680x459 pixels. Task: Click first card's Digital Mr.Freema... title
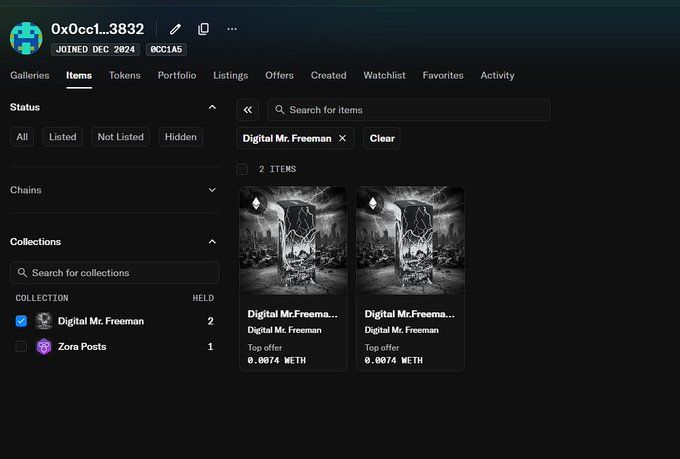coord(292,314)
